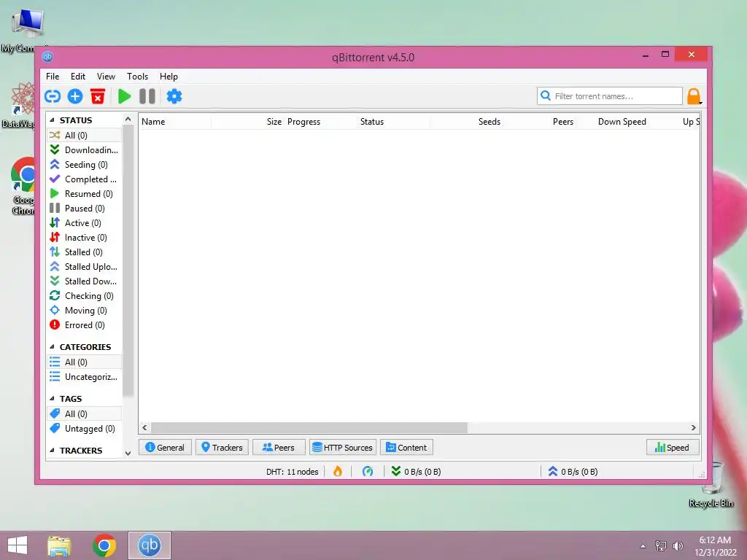This screenshot has width=747, height=560.
Task: Click the sidebar scroll down arrow
Action: (128, 454)
